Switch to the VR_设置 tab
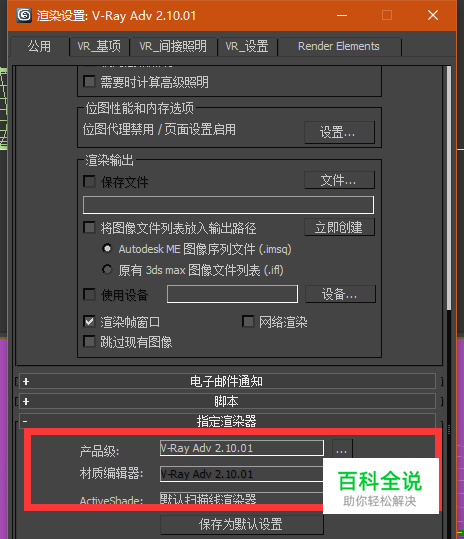 tap(247, 46)
